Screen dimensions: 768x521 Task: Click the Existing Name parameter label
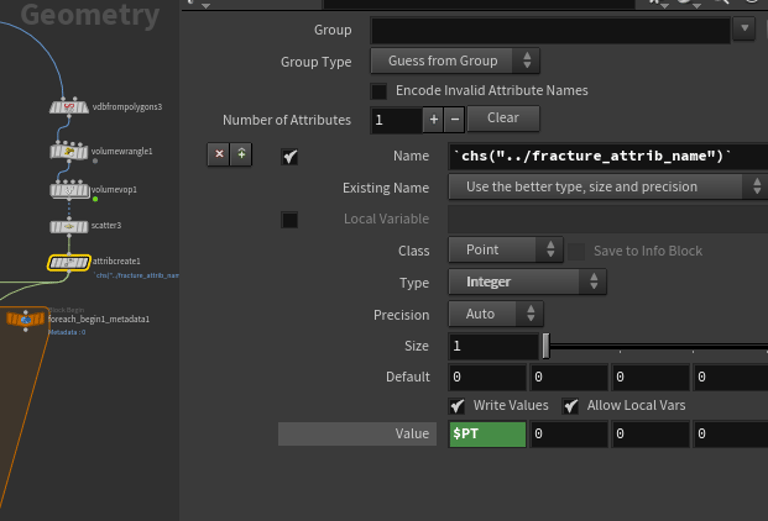pos(385,188)
